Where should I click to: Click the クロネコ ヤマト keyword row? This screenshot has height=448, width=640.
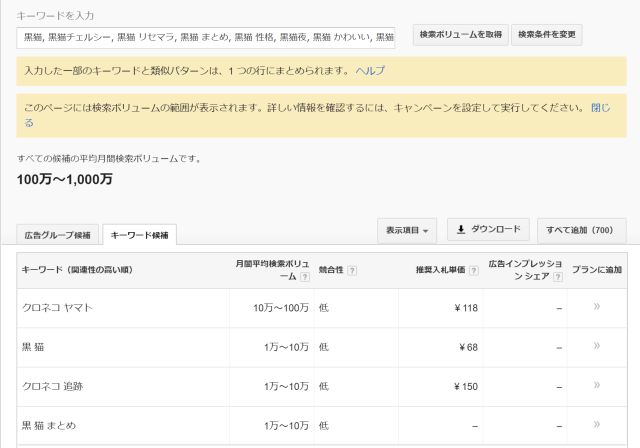[x=322, y=308]
